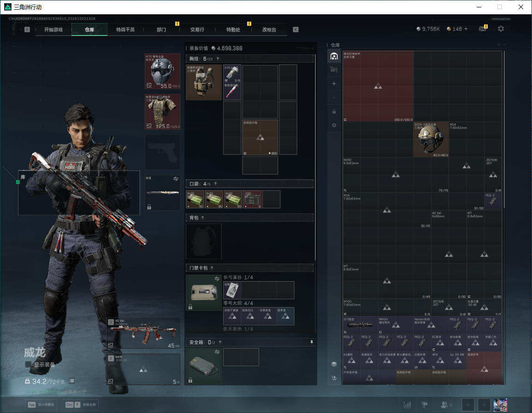Enable the 显示装备 checkbox
Screen dimensions: 532x413
(x=28, y=365)
